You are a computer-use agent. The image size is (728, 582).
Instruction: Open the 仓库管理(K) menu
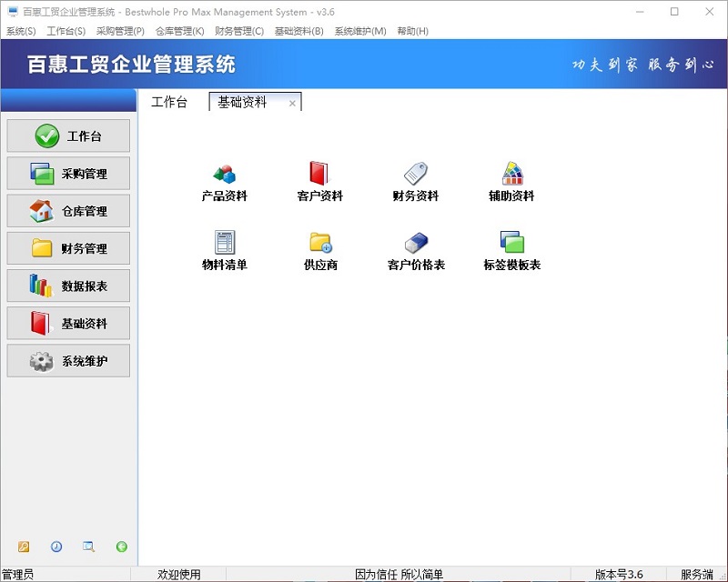tap(179, 31)
